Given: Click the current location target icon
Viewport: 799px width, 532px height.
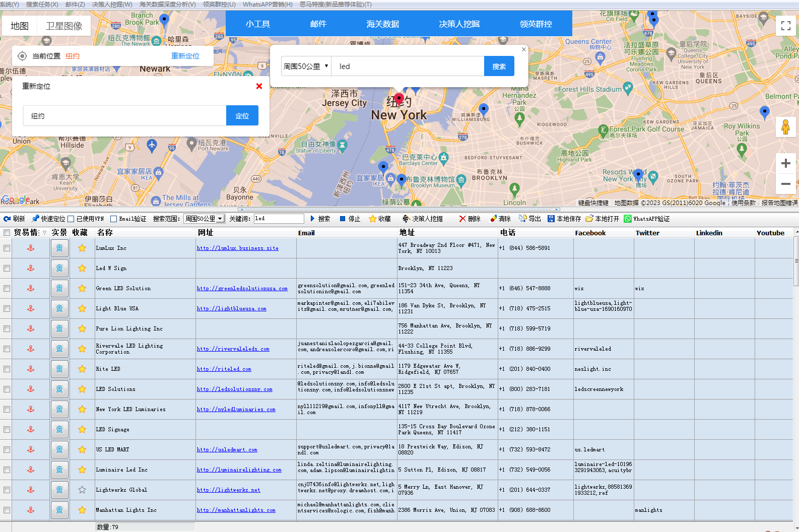Looking at the screenshot, I should click(x=22, y=56).
